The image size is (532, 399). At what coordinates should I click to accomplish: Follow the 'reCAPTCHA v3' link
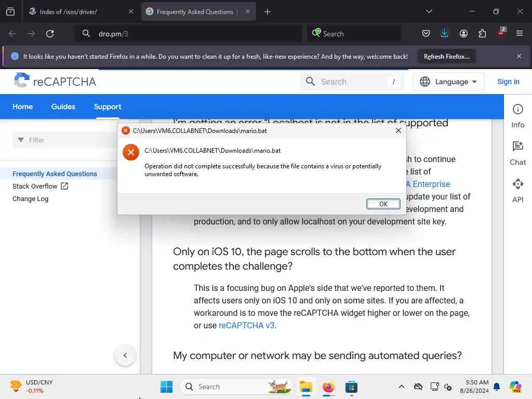click(x=246, y=325)
